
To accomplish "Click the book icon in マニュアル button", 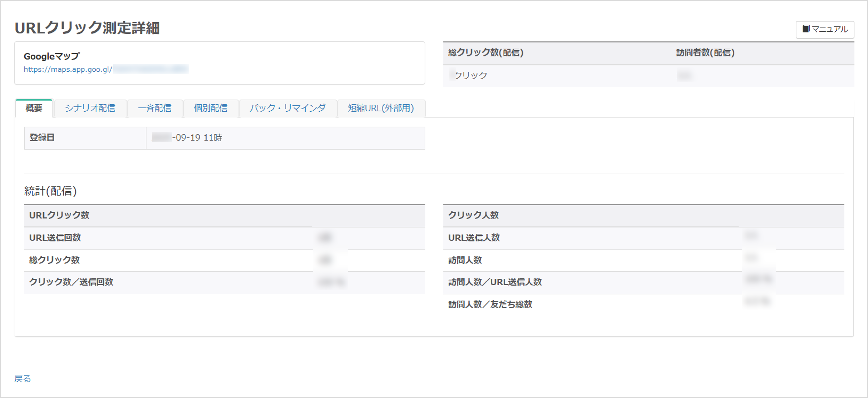I will [806, 29].
